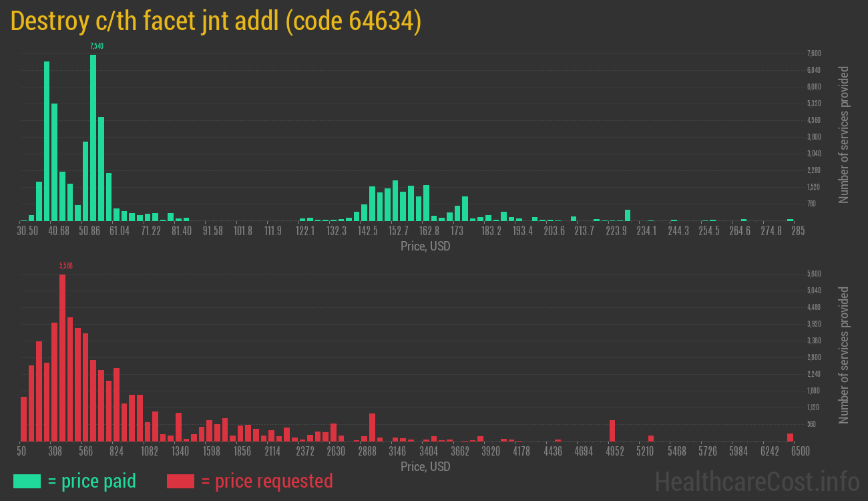The image size is (868, 501).
Task: Click the 30.50 tick label on the top axis
Action: point(27,231)
